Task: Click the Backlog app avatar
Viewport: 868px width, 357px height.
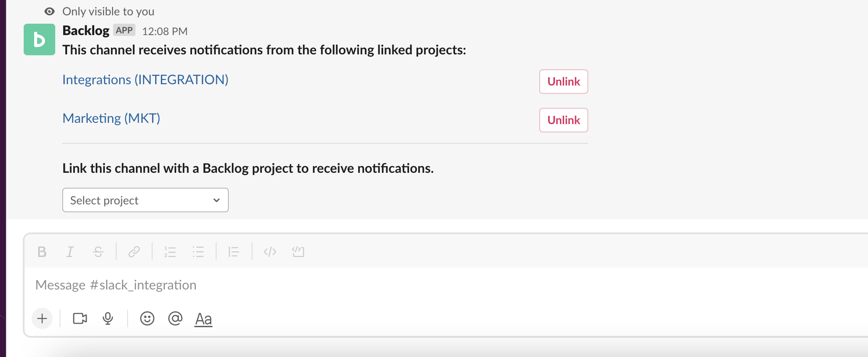Action: coord(39,39)
